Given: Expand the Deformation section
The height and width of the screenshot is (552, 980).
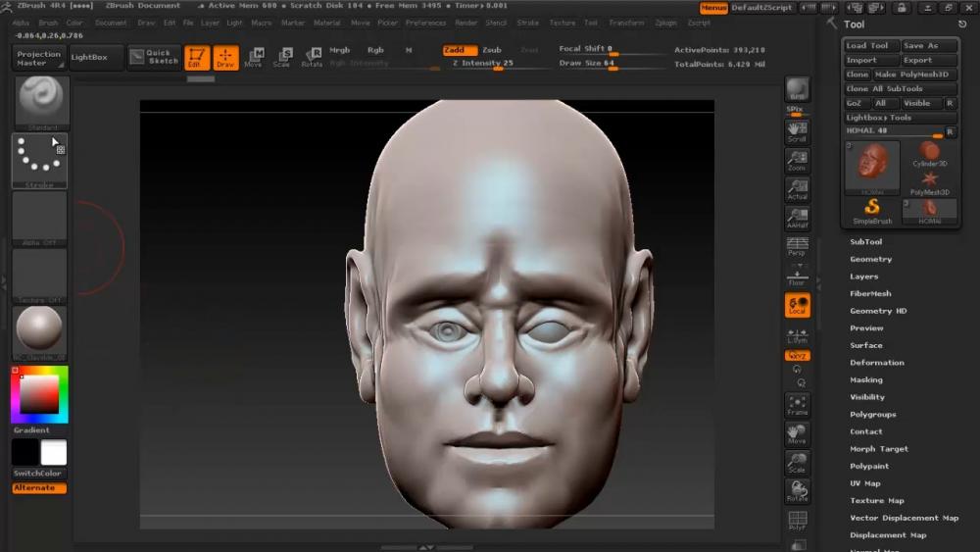Looking at the screenshot, I should (876, 363).
